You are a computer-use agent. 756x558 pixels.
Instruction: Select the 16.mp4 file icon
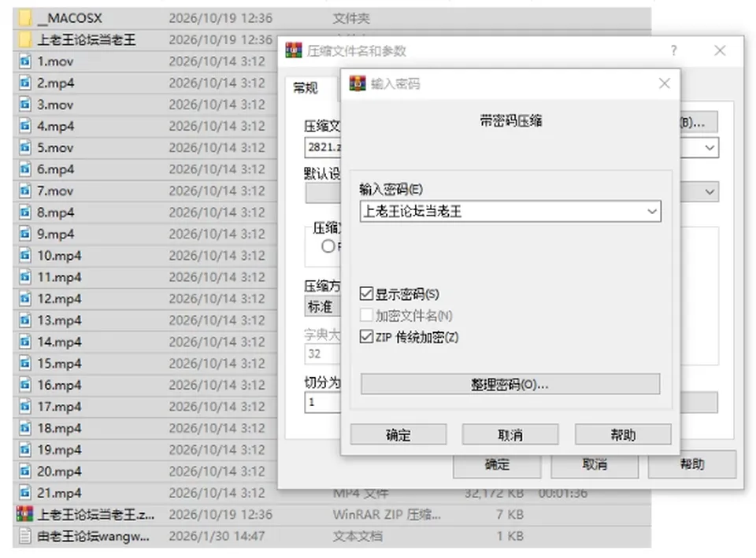[25, 385]
